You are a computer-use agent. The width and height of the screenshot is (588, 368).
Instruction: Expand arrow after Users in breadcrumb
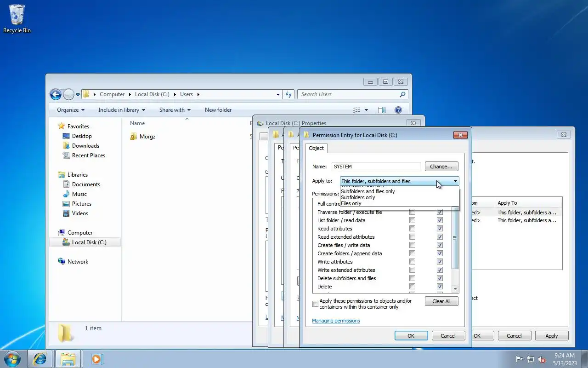[198, 94]
